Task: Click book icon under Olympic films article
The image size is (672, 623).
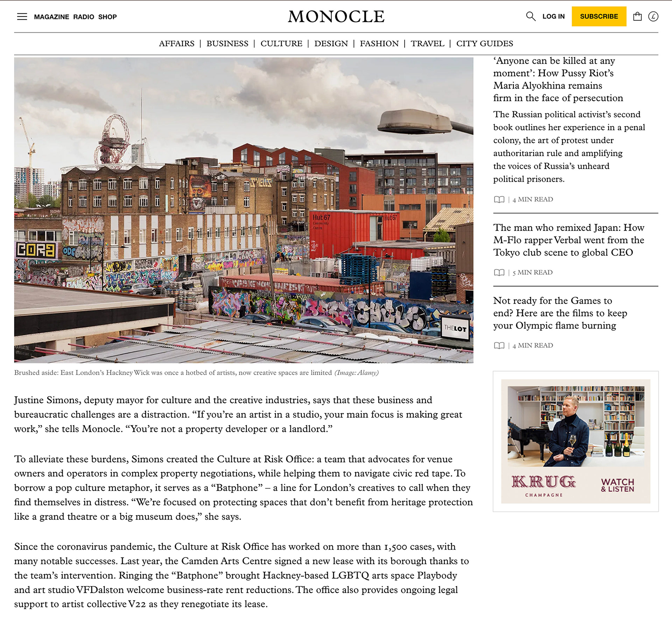Action: point(499,346)
